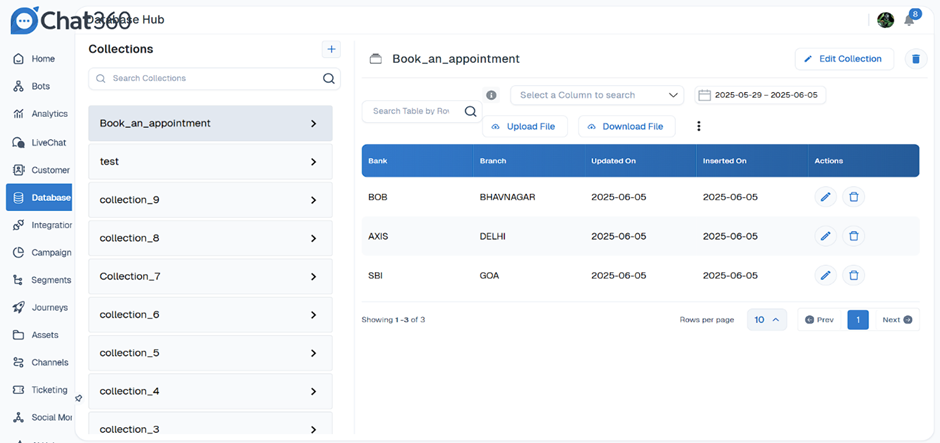
Task: Open the three-dot more options menu
Action: (x=699, y=127)
